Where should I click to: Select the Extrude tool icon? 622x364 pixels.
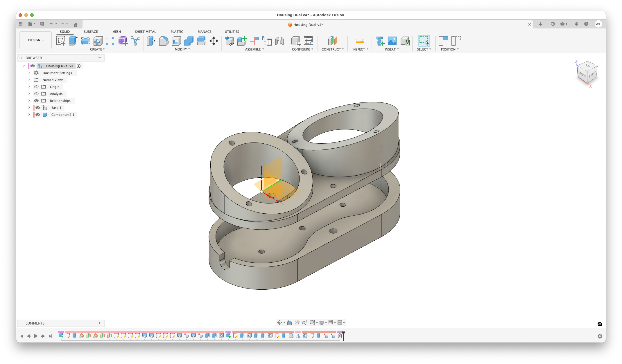pyautogui.click(x=73, y=41)
